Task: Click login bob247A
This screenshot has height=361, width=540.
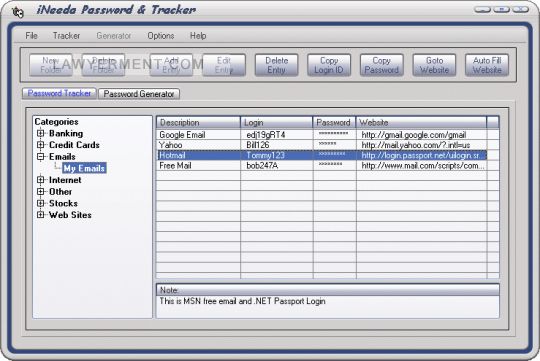Action: click(262, 166)
